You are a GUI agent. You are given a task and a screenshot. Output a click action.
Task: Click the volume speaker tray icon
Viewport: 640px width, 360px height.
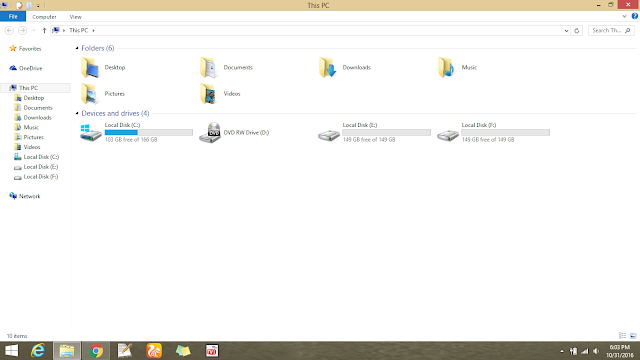pos(596,351)
